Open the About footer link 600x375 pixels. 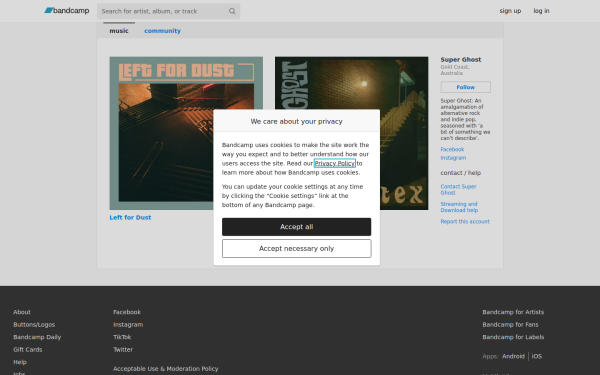click(22, 312)
